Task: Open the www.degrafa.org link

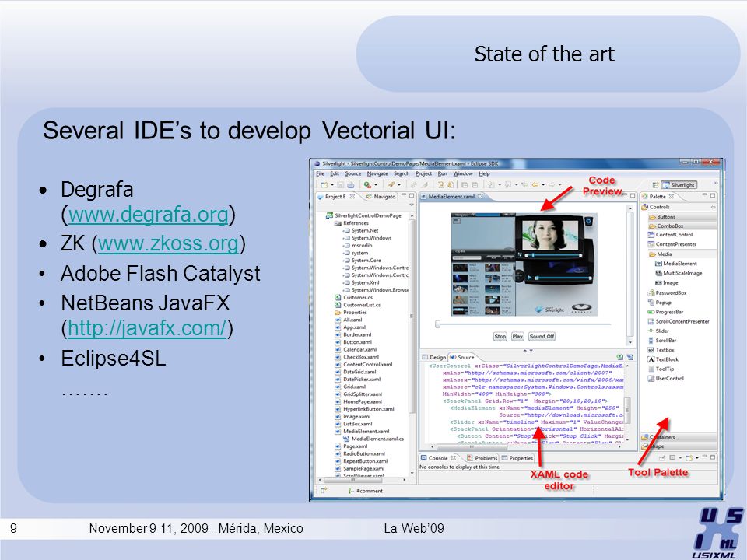Action: [148, 215]
